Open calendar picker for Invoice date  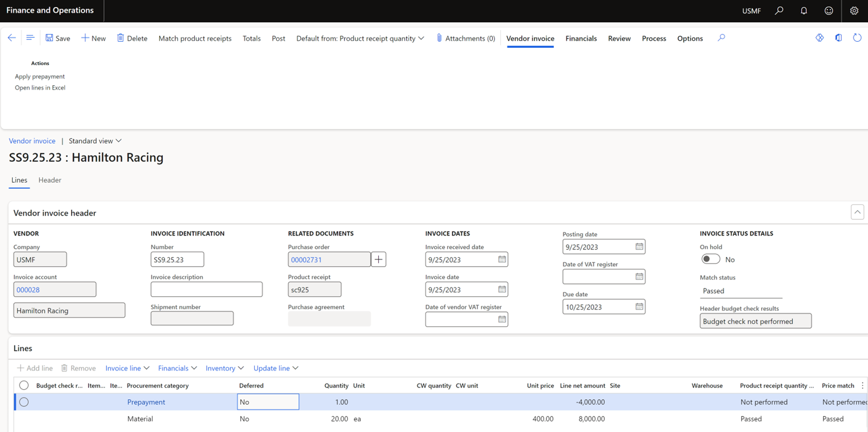click(502, 289)
